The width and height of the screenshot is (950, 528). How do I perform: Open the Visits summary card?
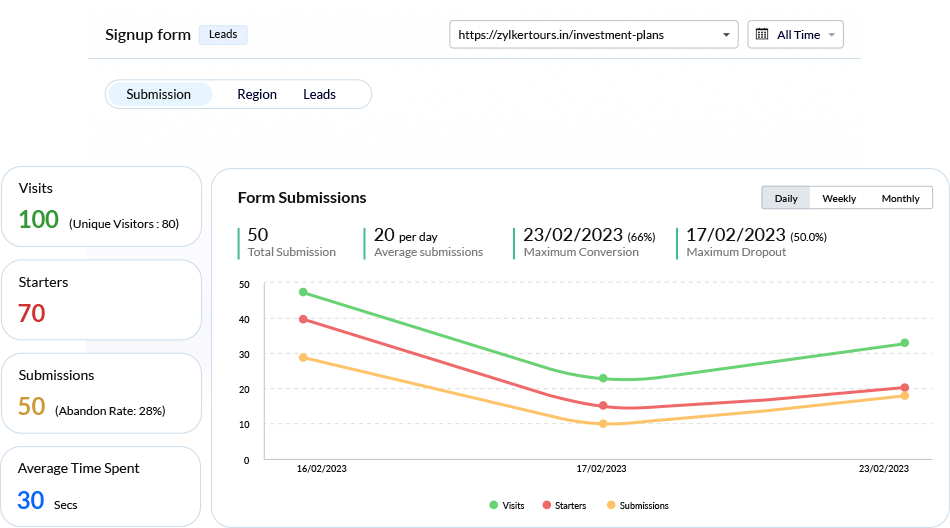pyautogui.click(x=101, y=207)
